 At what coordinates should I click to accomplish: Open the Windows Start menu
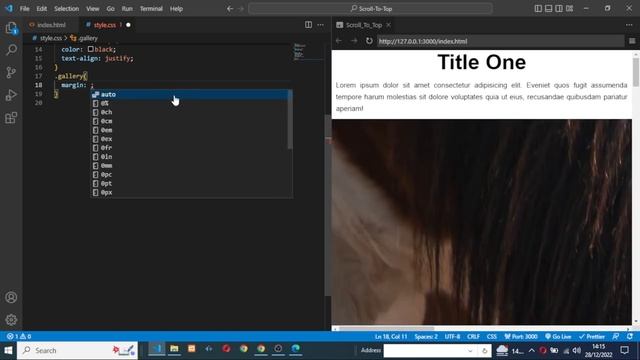pyautogui.click(x=8, y=350)
